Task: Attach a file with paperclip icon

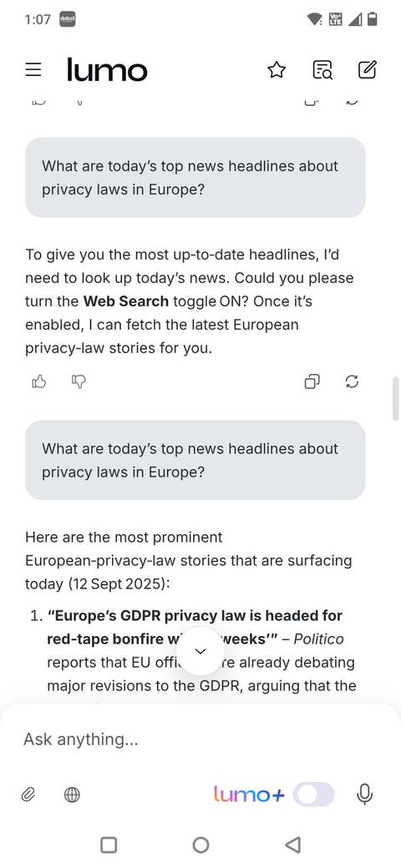Action: click(x=28, y=795)
